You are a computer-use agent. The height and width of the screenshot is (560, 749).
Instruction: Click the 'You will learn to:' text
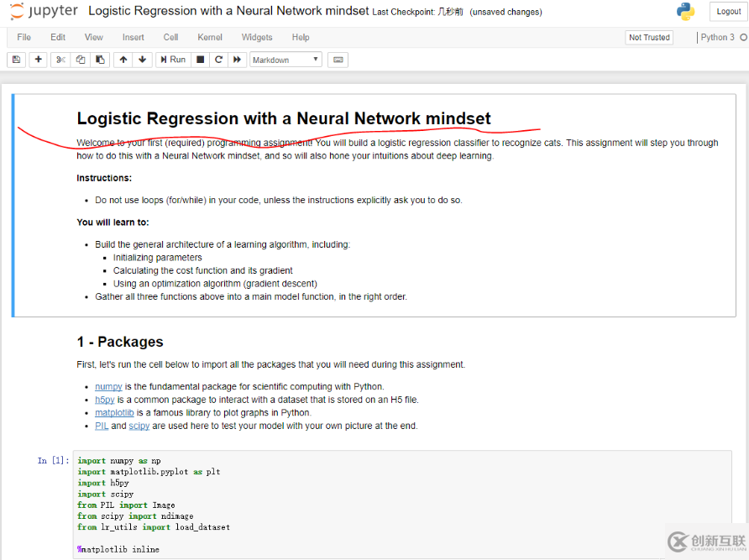(113, 222)
